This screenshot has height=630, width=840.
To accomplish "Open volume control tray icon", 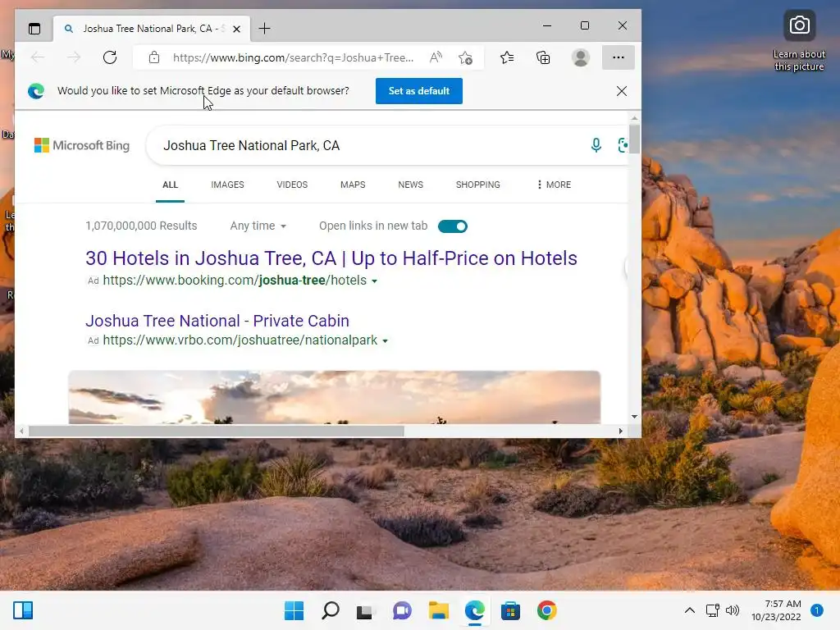I will [x=732, y=610].
